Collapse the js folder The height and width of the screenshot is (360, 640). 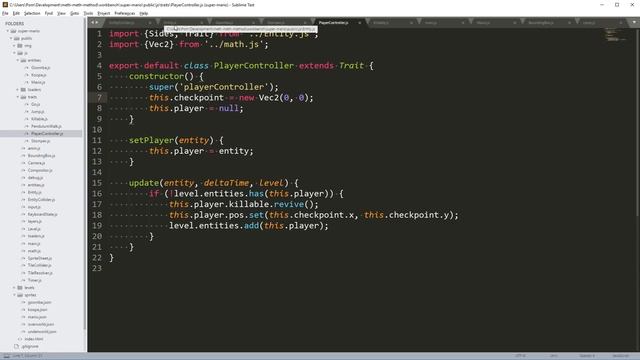tap(14, 53)
